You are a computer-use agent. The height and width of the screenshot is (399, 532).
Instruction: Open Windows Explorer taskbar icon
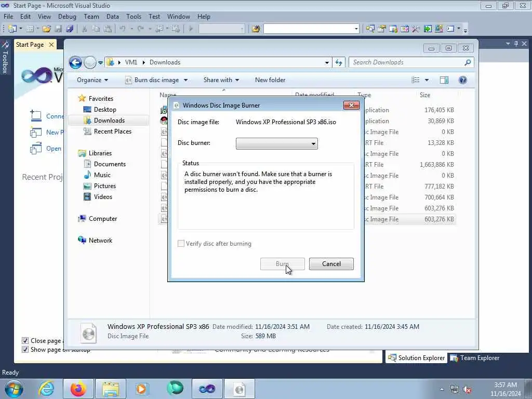coord(111,389)
